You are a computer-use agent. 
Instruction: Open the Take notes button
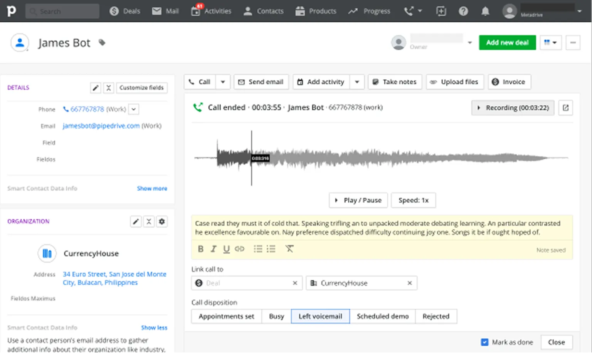tap(395, 82)
